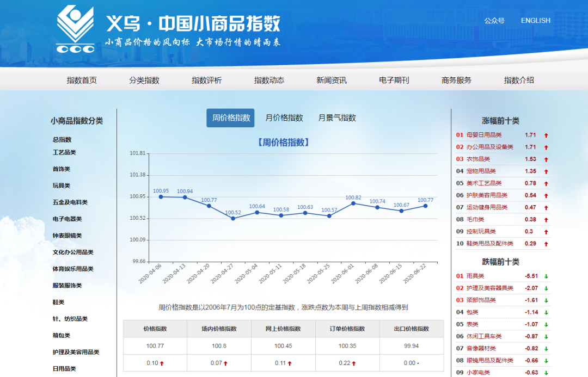Open 表类 in decliners list
Screen dimensions: 588x377
click(x=472, y=325)
